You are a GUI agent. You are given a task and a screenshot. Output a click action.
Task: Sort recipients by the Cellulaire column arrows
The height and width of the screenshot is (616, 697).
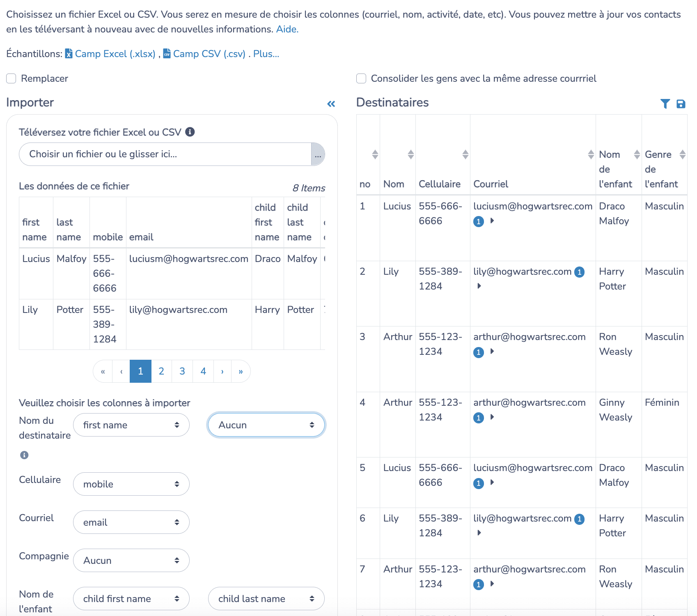coord(465,154)
